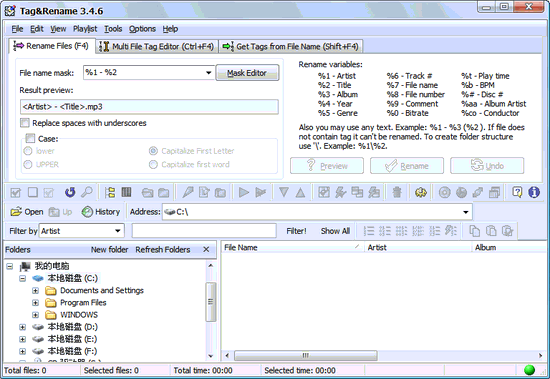
Task: Open the Address path dropdown
Action: (465, 212)
